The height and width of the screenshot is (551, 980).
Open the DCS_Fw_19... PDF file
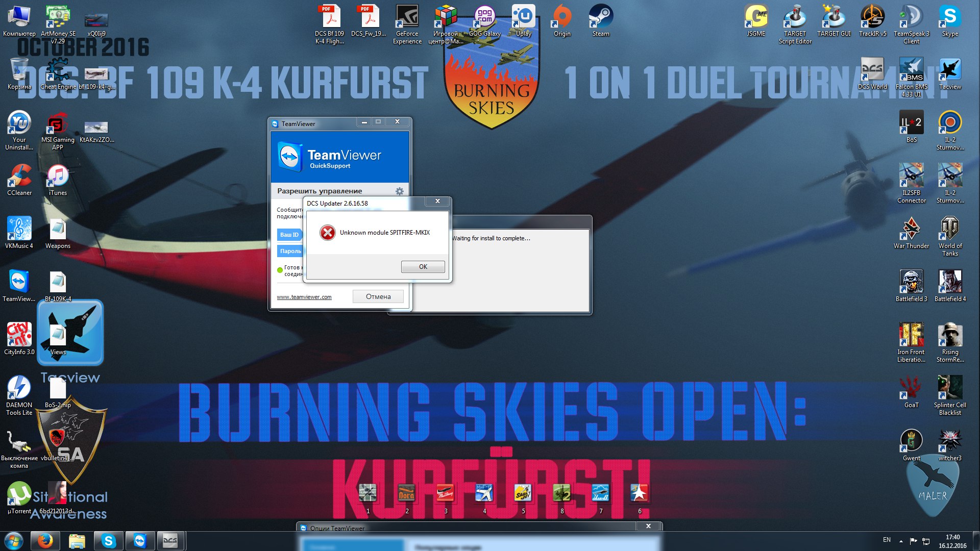pos(369,21)
